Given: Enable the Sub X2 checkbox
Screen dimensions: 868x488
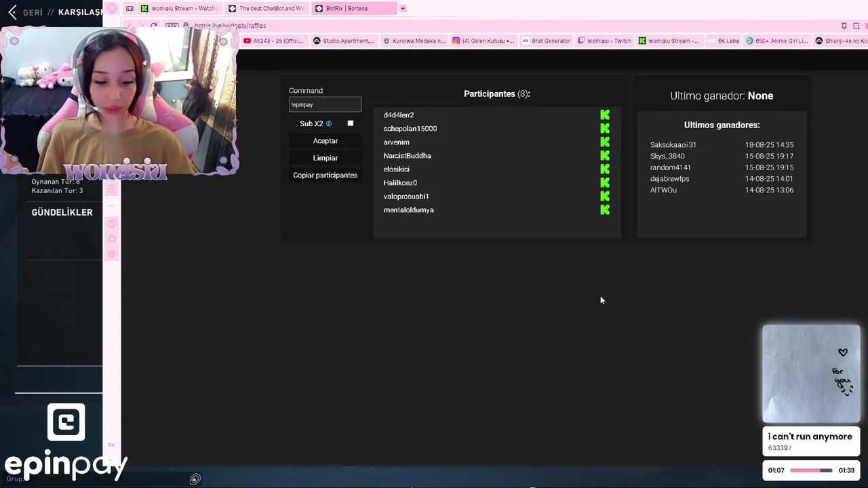Looking at the screenshot, I should 351,123.
